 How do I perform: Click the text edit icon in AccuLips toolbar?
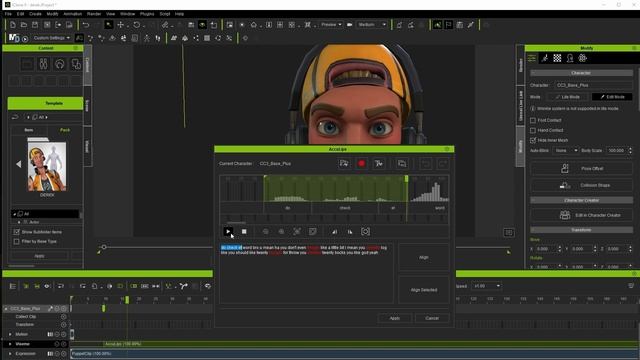pyautogui.click(x=313, y=231)
